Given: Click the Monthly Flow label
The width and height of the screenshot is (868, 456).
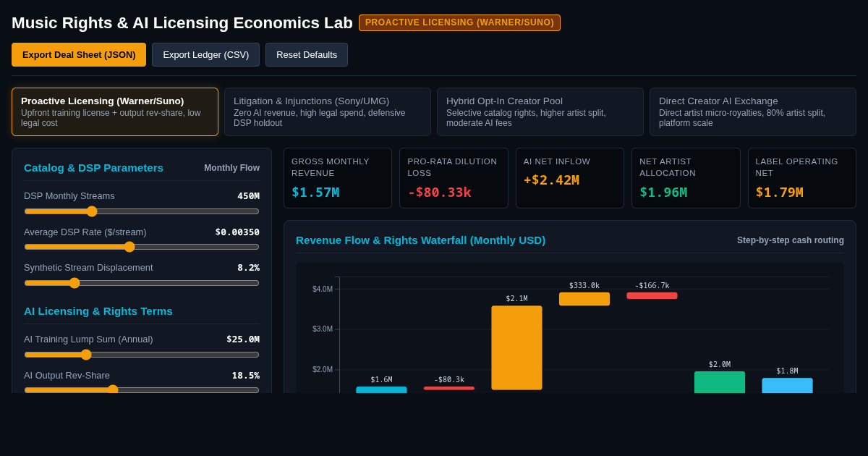Looking at the screenshot, I should tap(231, 168).
